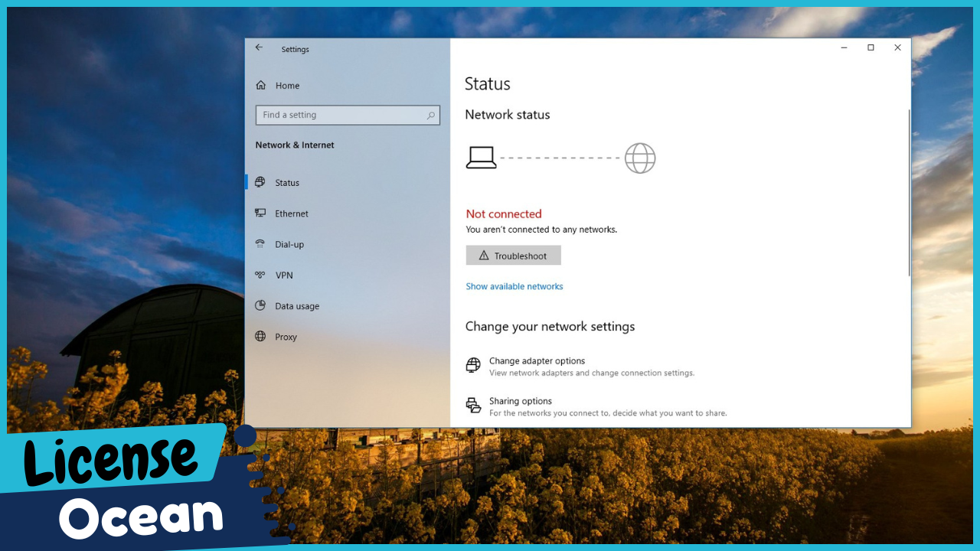Select the Data usage gauge icon
This screenshot has height=551, width=980.
click(260, 305)
